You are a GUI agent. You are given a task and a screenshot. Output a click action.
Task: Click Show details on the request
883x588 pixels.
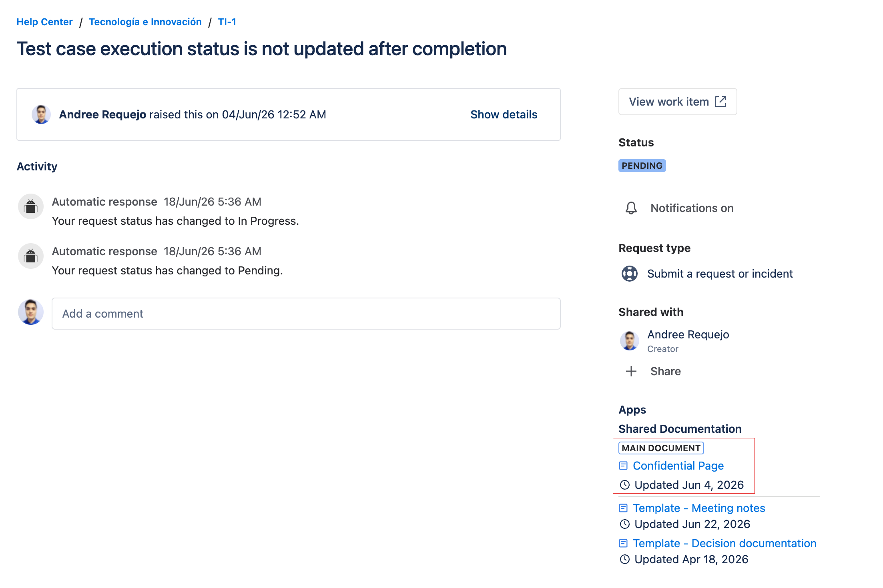504,114
